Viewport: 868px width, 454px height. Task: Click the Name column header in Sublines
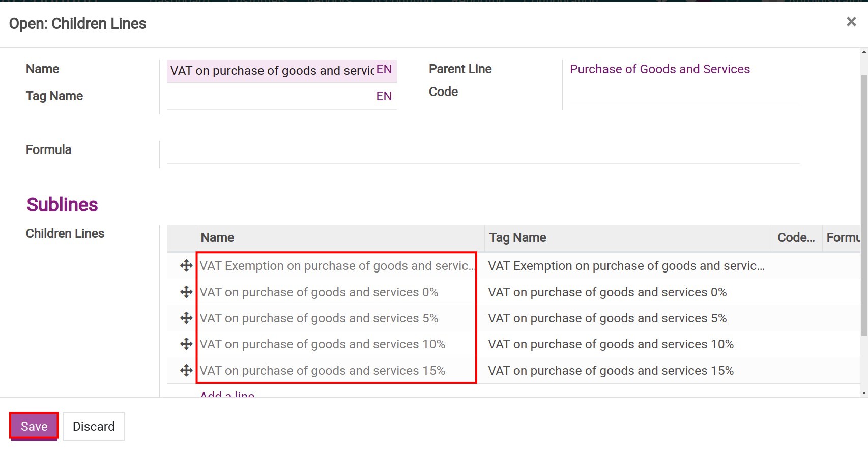pyautogui.click(x=217, y=237)
